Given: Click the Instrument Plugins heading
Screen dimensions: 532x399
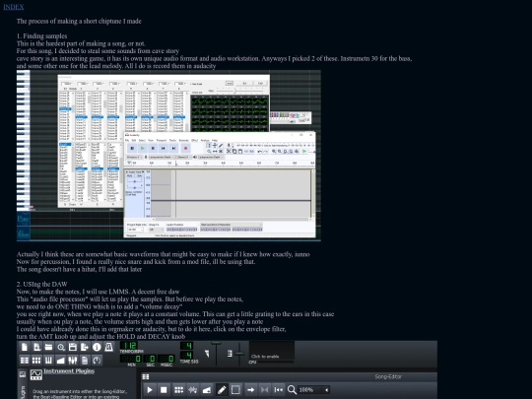Looking at the screenshot, I should 69,370.
